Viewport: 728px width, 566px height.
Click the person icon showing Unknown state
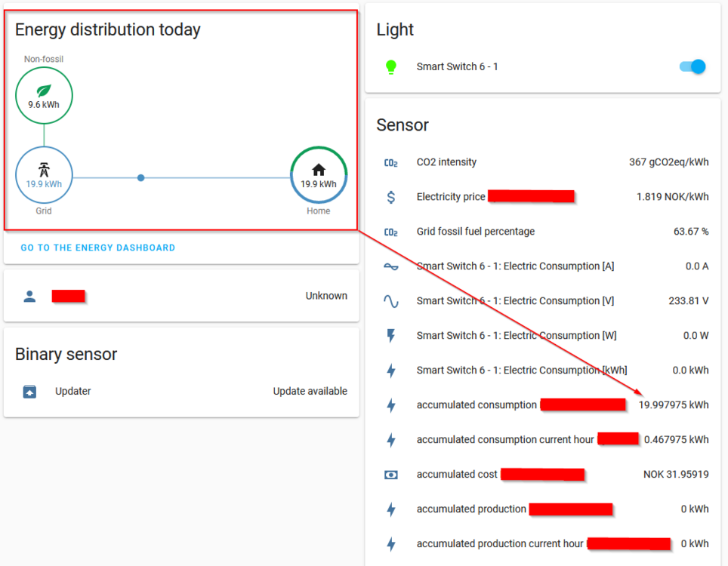click(29, 296)
